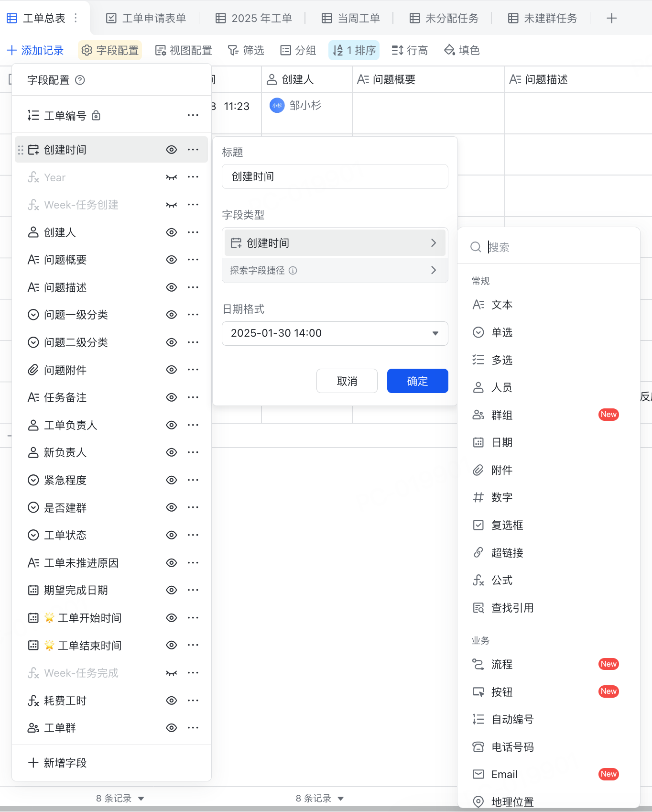
Task: Click the info icon next to 探索字段捷径
Action: [x=293, y=271]
